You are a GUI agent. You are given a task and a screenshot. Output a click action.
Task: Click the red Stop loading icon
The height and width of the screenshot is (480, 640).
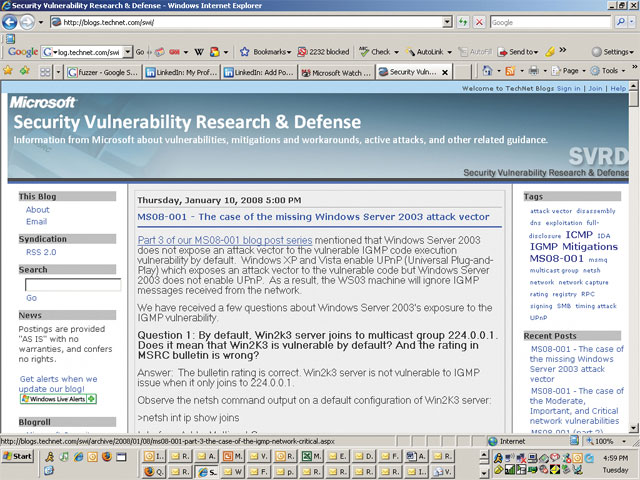[479, 22]
